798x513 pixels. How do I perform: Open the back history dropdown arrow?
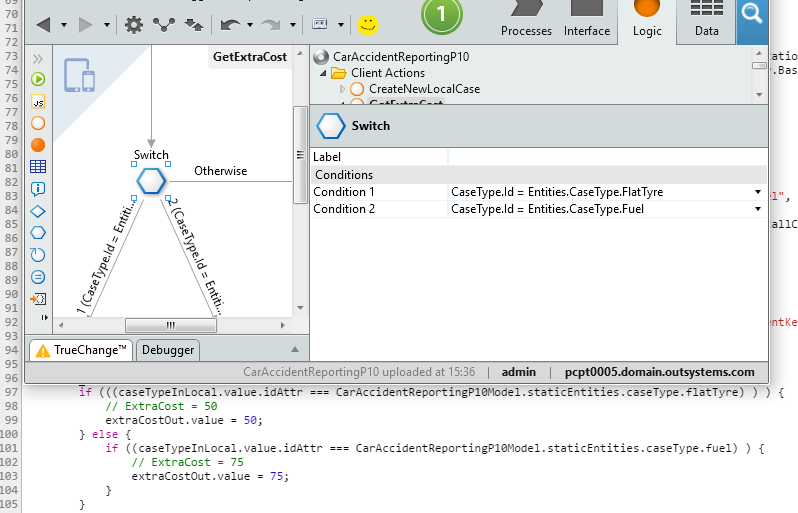(x=64, y=24)
